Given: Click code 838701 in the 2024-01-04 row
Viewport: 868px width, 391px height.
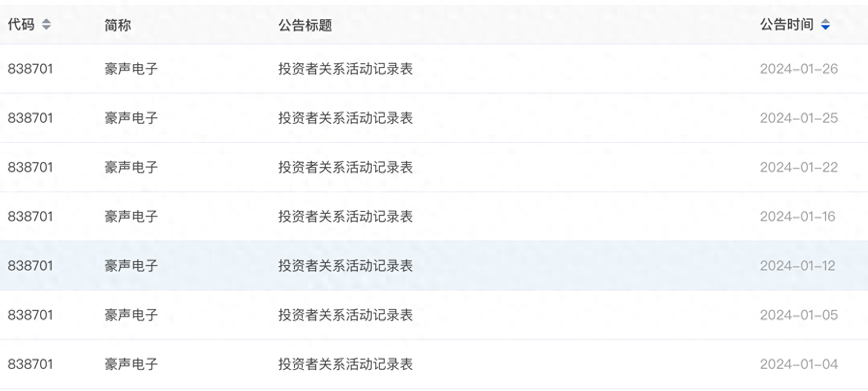Looking at the screenshot, I should (30, 364).
